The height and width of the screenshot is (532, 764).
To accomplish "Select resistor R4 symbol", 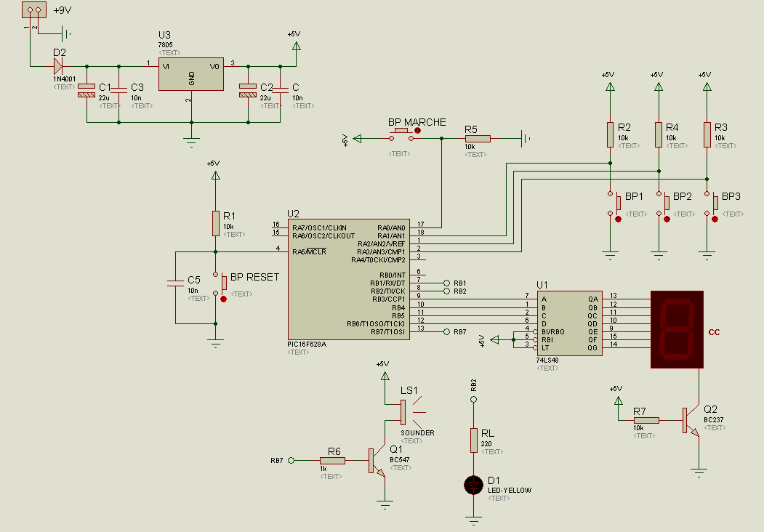I will click(x=659, y=135).
